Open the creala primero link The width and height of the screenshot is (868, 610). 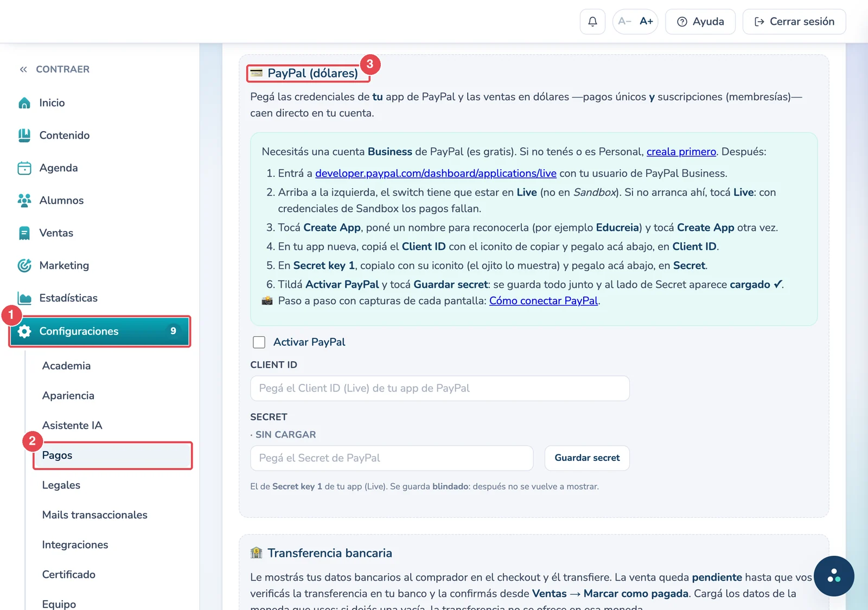click(681, 152)
